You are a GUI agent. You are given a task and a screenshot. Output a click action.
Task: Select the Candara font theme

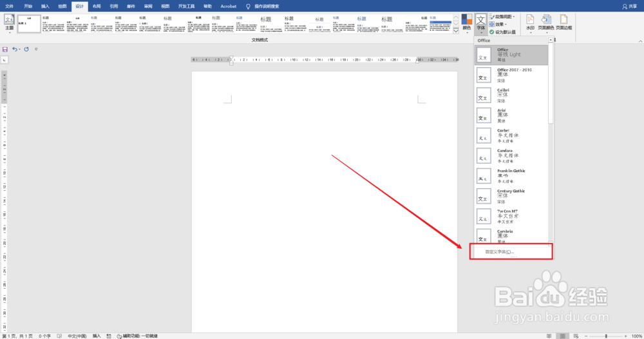(511, 156)
